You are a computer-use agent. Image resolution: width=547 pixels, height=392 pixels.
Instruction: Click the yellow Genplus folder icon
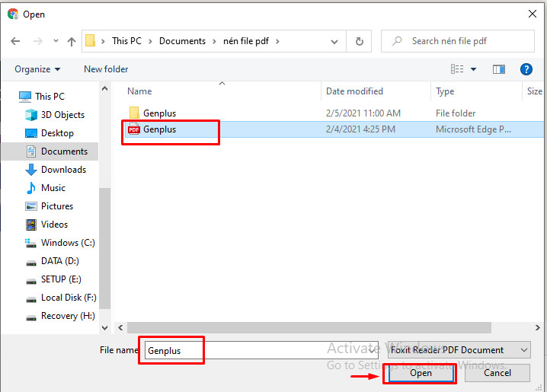coord(134,113)
